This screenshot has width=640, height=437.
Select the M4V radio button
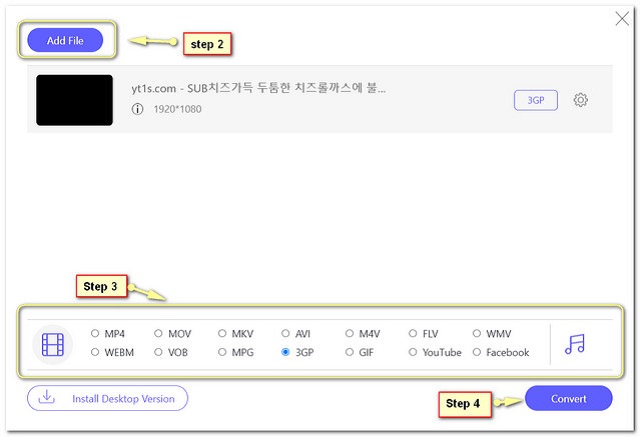pos(349,333)
